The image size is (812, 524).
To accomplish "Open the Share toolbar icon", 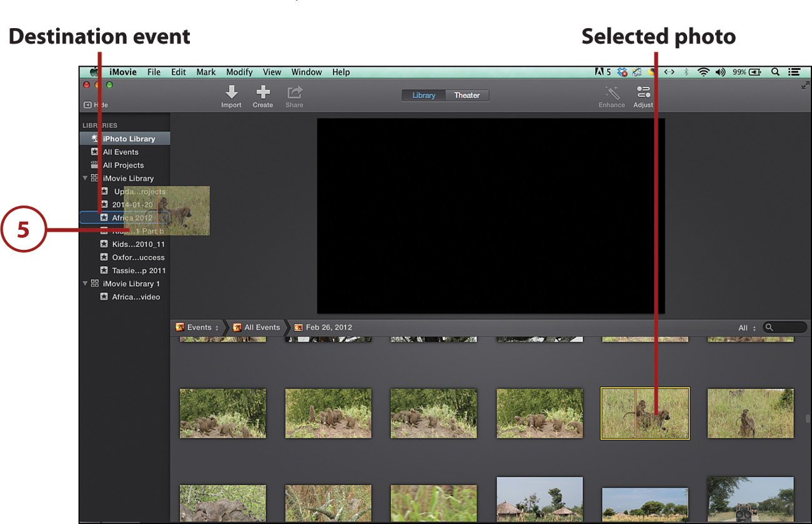I will coord(294,92).
